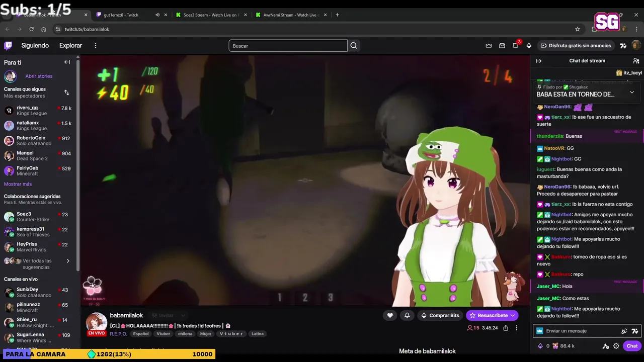Screen dimensions: 644x362
Task: Share the stream via share icon
Action: [x=506, y=328]
